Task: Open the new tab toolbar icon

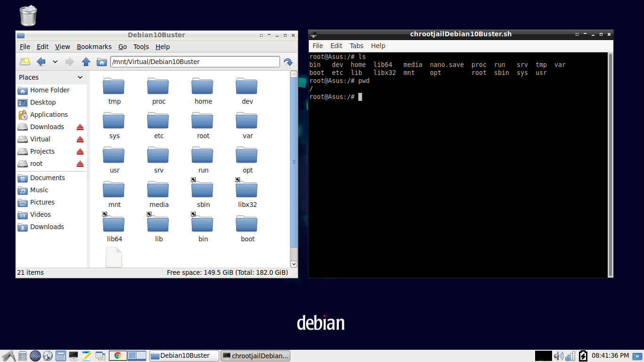Action: point(25,61)
